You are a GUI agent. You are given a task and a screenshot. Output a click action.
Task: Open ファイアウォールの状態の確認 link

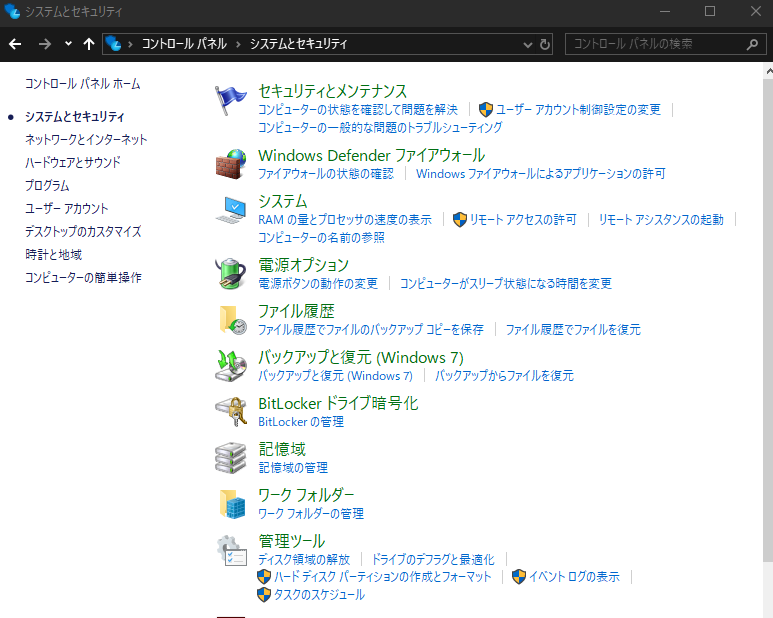coord(326,173)
